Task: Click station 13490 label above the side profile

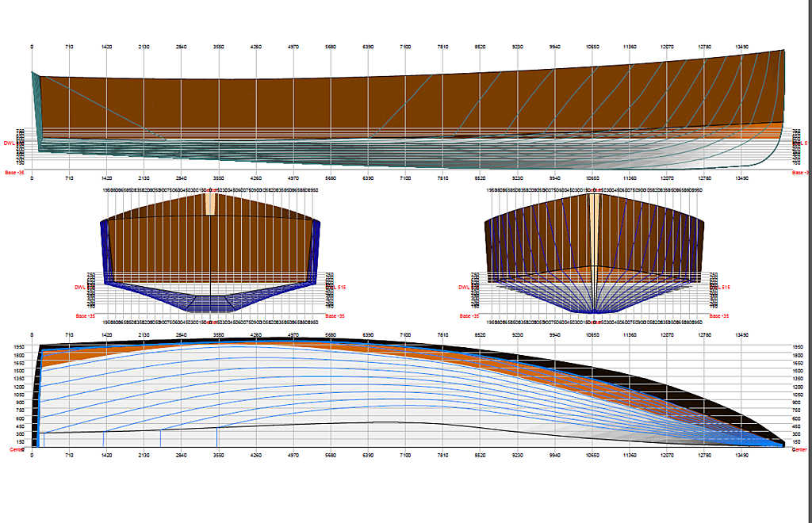Action: pyautogui.click(x=741, y=47)
